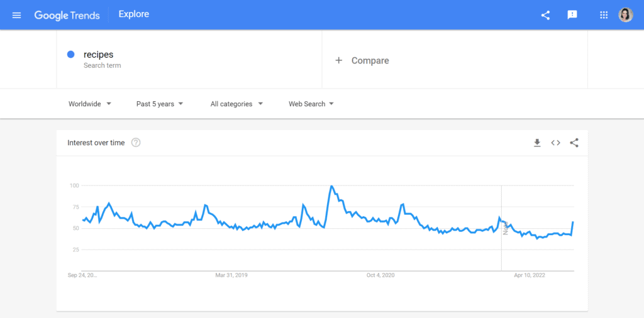Open the account profile avatar
The image size is (644, 318).
pyautogui.click(x=626, y=15)
